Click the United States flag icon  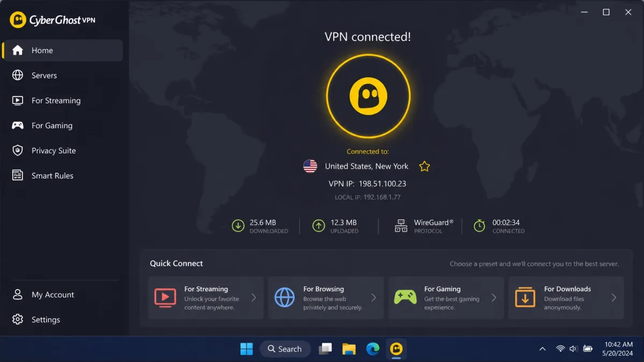pyautogui.click(x=310, y=166)
